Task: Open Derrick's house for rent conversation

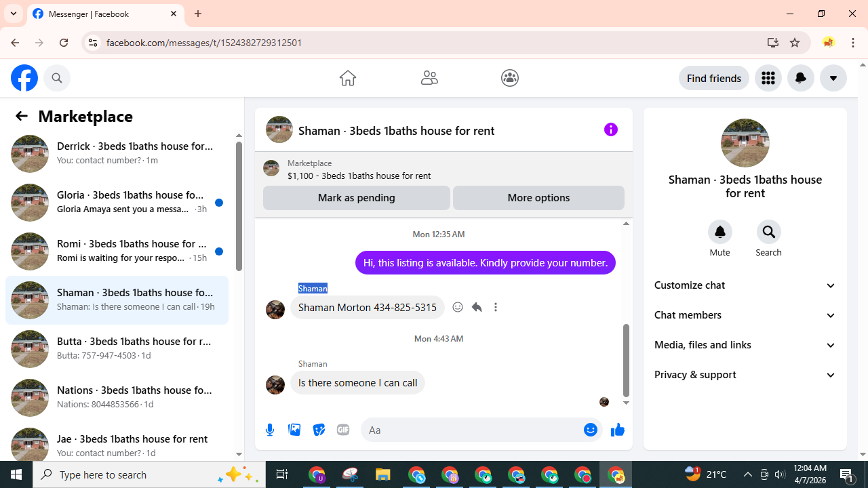Action: click(x=117, y=153)
